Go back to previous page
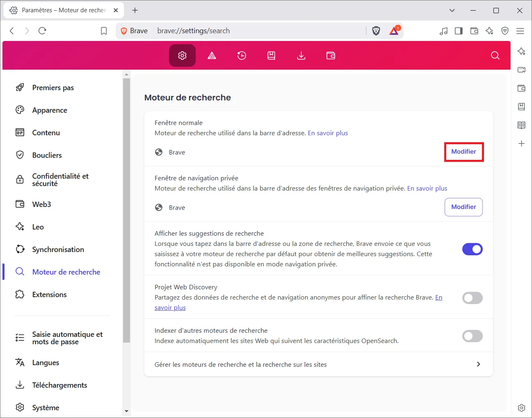 [12, 31]
